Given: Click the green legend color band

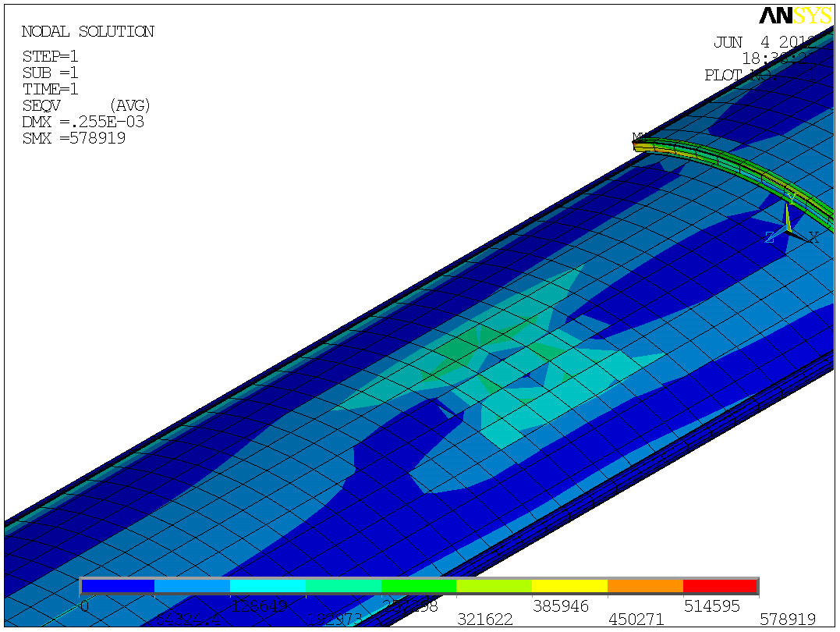Looking at the screenshot, I should [x=419, y=586].
